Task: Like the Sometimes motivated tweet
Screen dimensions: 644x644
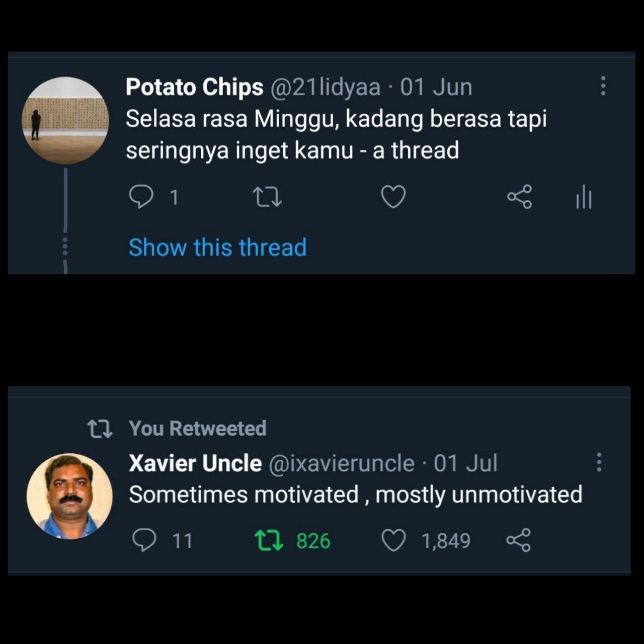Action: click(x=394, y=541)
